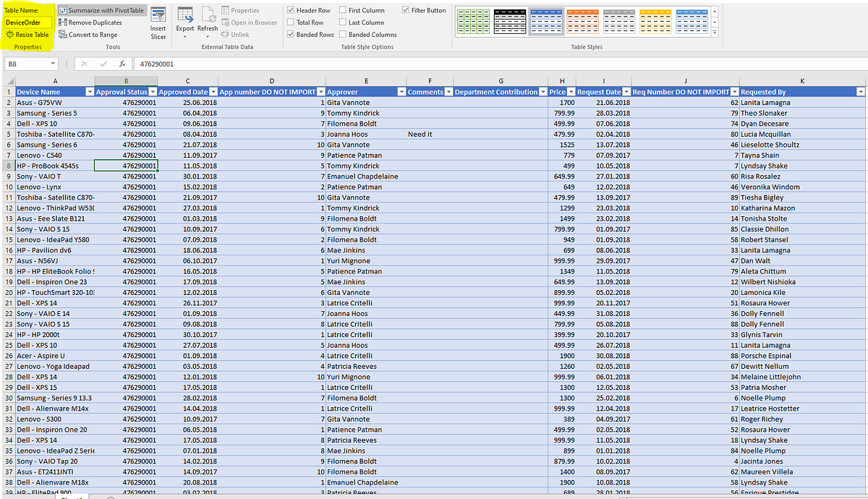Open the Requested By column filter
The width and height of the screenshot is (868, 499).
coord(860,91)
